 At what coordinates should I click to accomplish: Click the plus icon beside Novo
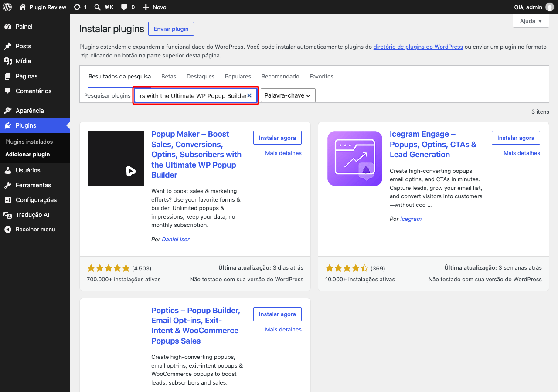click(146, 7)
